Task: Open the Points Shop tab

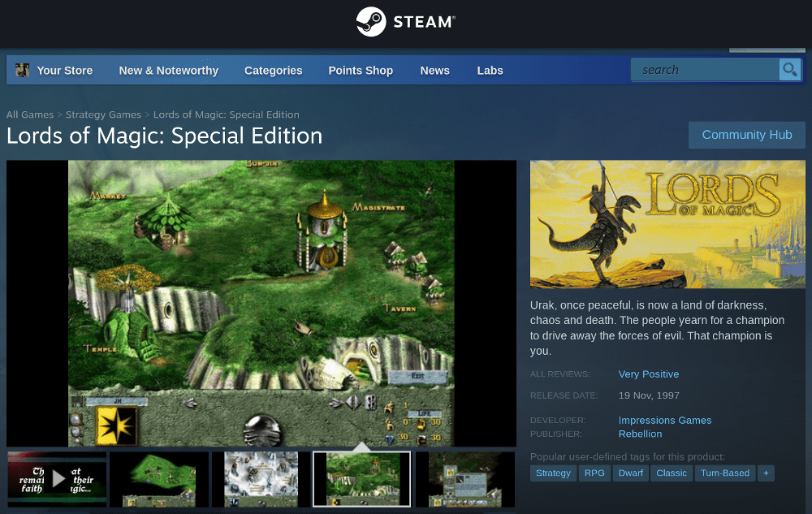Action: 361,71
